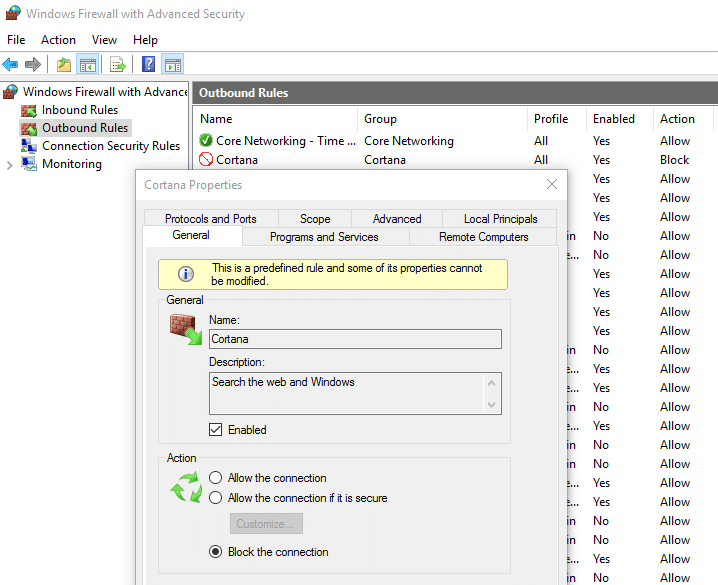Click the Monitoring tree icon
This screenshot has height=585, width=718.
[28, 164]
